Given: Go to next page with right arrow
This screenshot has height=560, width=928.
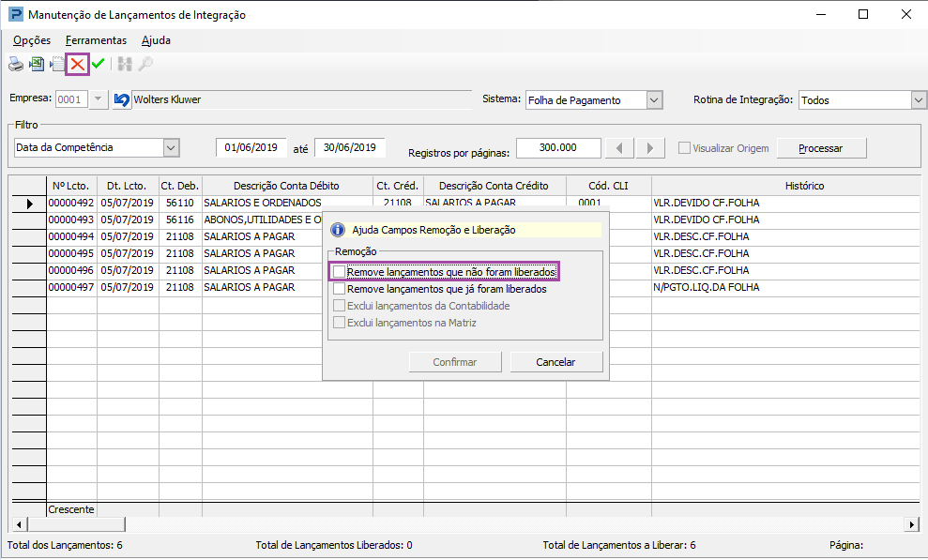Looking at the screenshot, I should [650, 148].
